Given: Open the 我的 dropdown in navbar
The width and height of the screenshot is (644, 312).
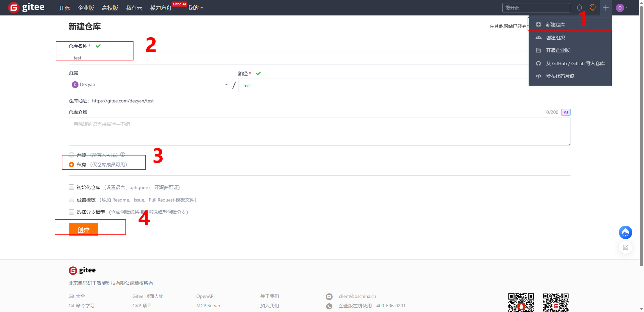Looking at the screenshot, I should tap(196, 8).
